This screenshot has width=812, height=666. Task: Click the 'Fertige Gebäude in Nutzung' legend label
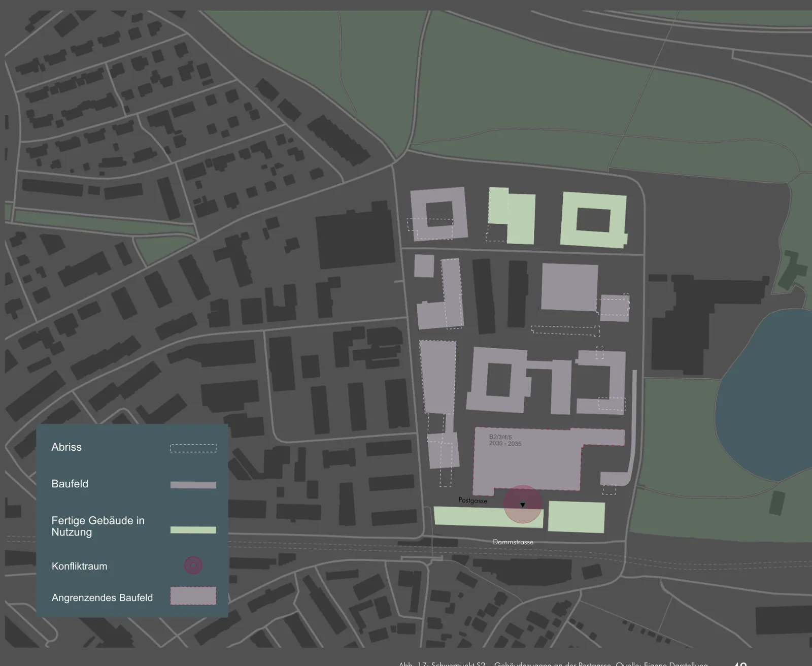[x=98, y=526]
